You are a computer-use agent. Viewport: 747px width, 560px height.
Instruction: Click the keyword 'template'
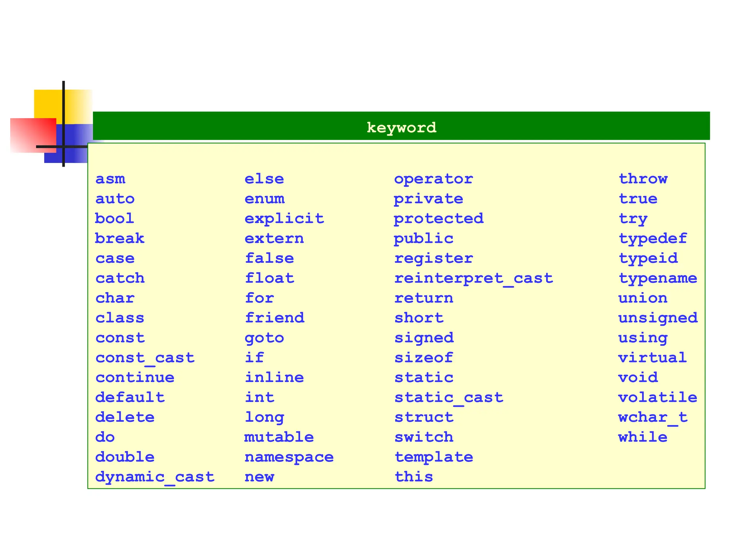(x=434, y=457)
